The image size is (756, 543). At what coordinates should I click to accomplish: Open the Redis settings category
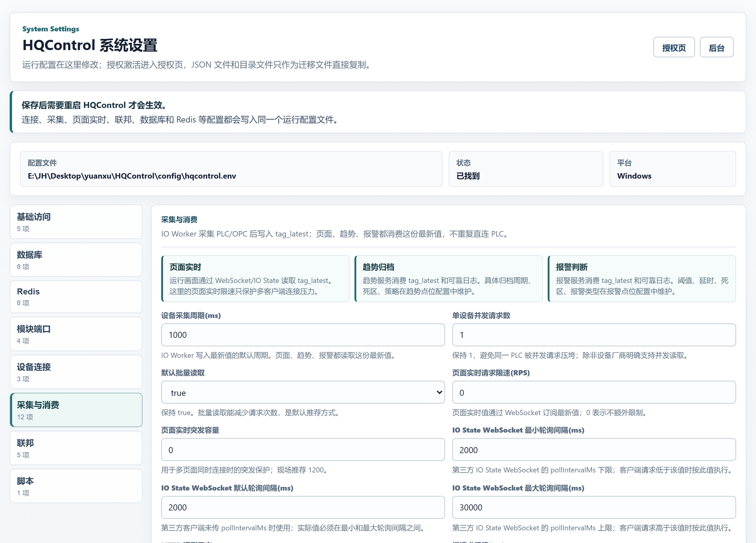click(76, 297)
